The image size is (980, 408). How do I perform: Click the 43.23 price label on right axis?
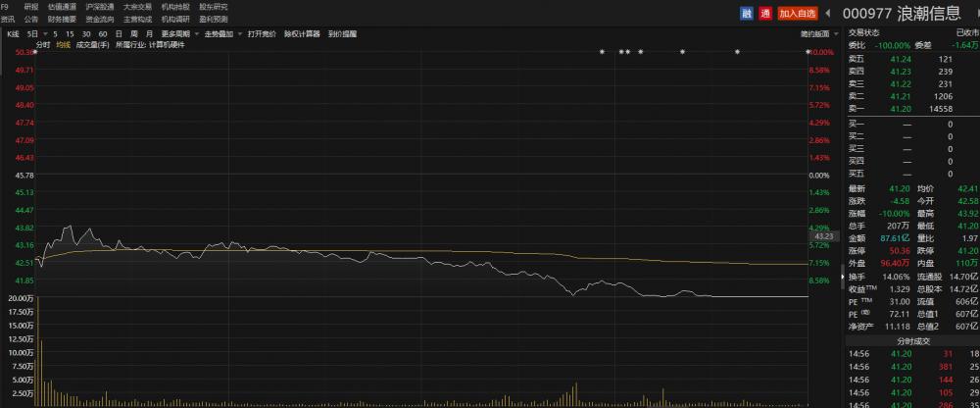823,236
